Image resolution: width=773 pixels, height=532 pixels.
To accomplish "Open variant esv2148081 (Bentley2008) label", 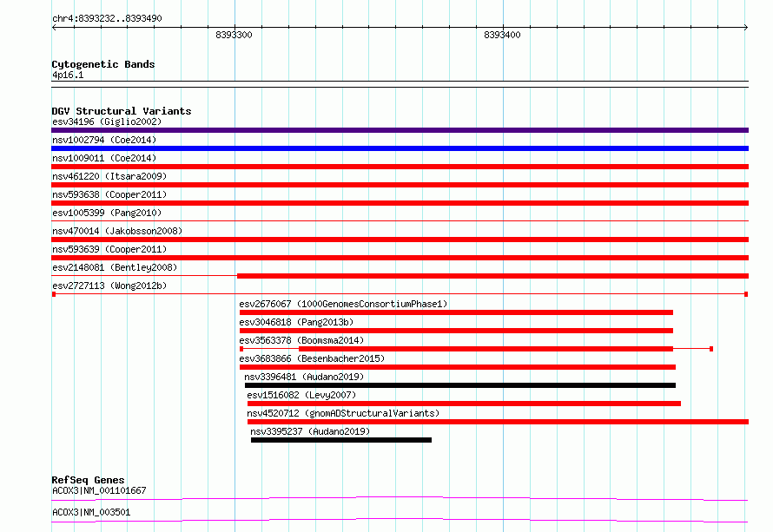I will point(115,267).
